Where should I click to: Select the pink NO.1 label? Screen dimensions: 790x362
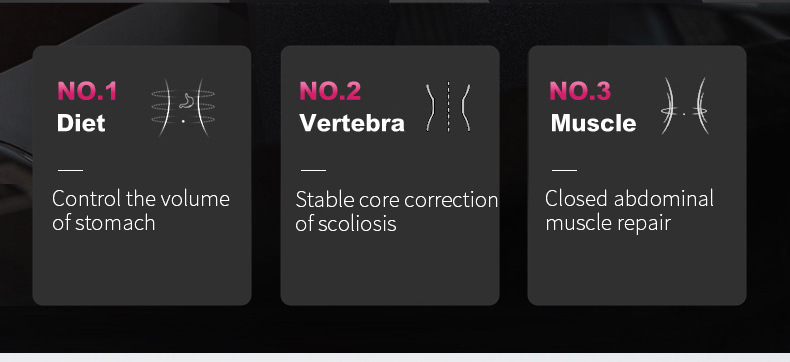coord(87,91)
